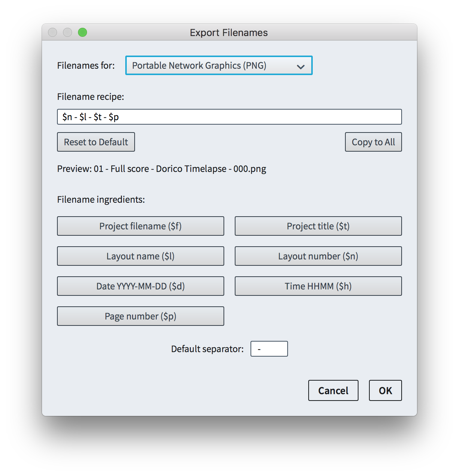
Task: Click the Filename recipe label
Action: (x=90, y=97)
